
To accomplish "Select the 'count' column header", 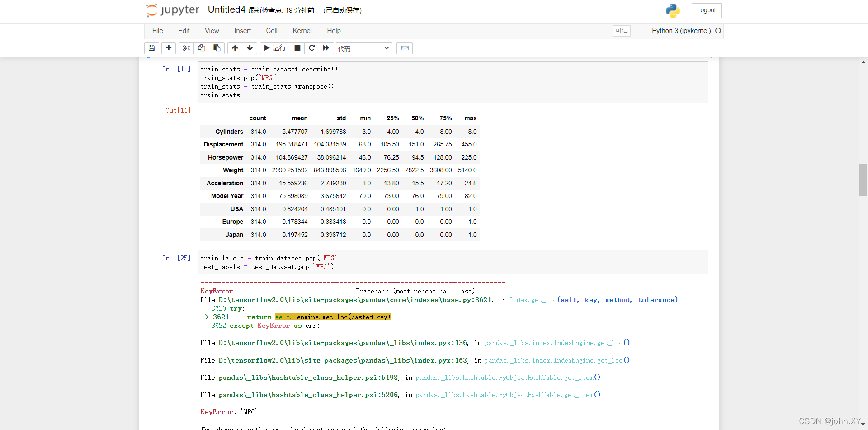I will pyautogui.click(x=258, y=118).
